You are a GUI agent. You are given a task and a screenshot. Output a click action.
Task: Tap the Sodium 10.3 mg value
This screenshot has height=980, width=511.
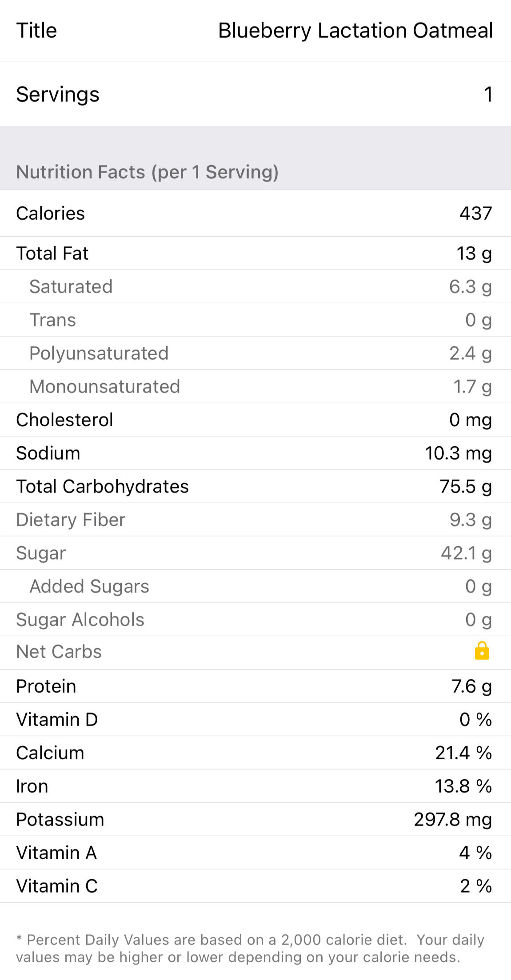458,453
